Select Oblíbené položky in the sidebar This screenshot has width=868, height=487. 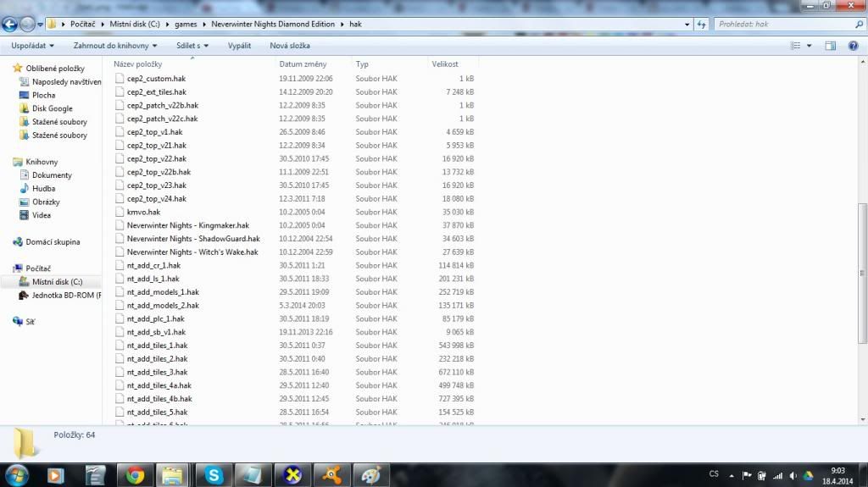(55, 68)
